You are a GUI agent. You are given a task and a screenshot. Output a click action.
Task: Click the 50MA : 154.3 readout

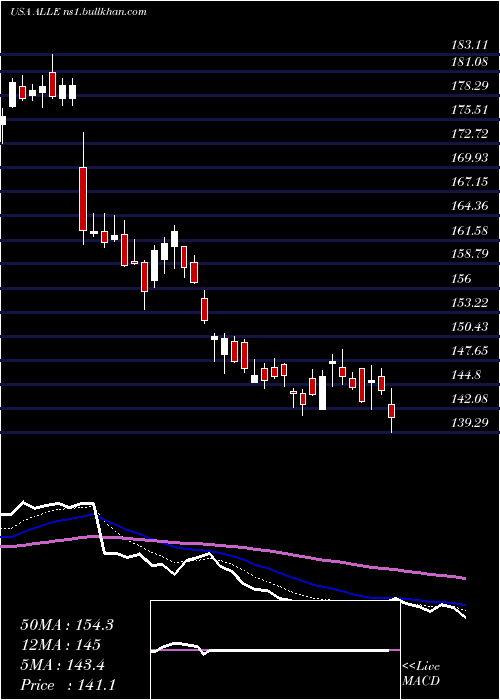pyautogui.click(x=67, y=625)
